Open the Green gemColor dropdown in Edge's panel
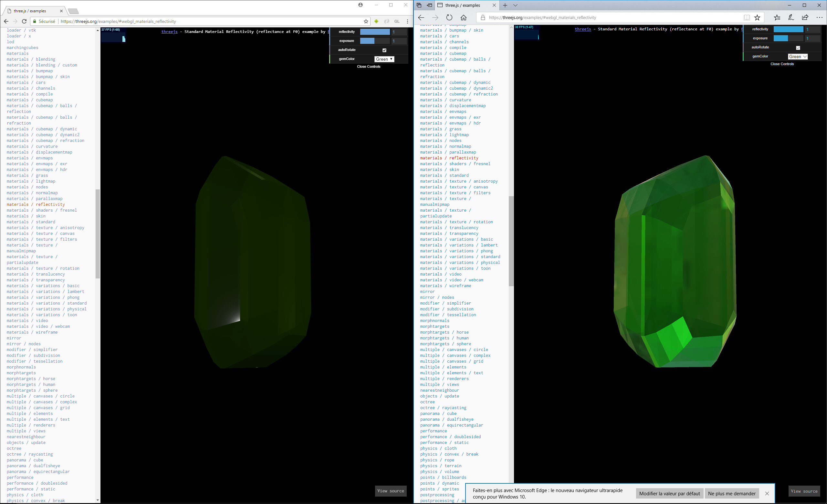The width and height of the screenshot is (827, 504). 798,56
